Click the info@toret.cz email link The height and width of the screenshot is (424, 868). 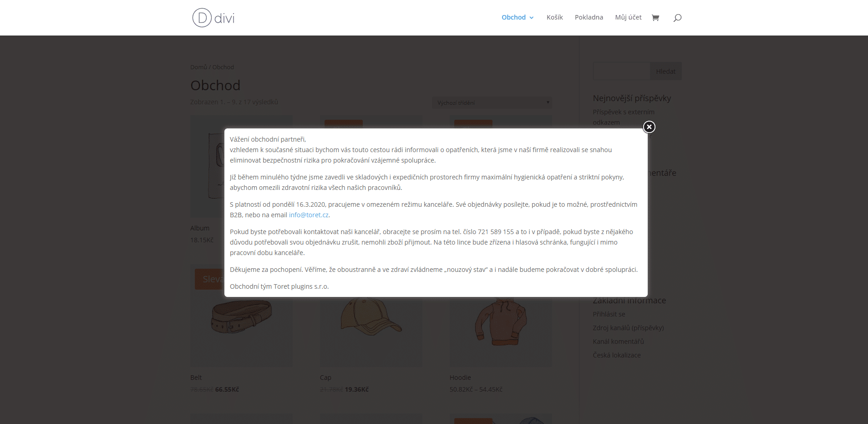pos(309,215)
